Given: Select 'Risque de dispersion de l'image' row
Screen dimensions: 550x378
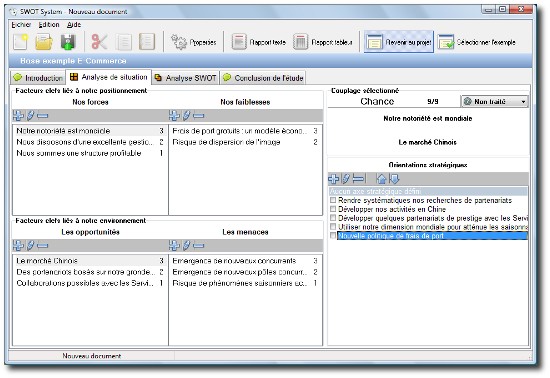Looking at the screenshot, I should (245, 142).
